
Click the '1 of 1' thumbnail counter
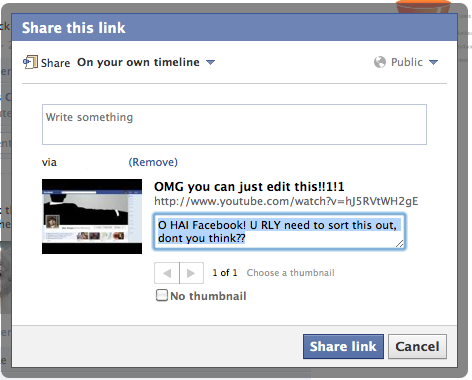click(225, 273)
